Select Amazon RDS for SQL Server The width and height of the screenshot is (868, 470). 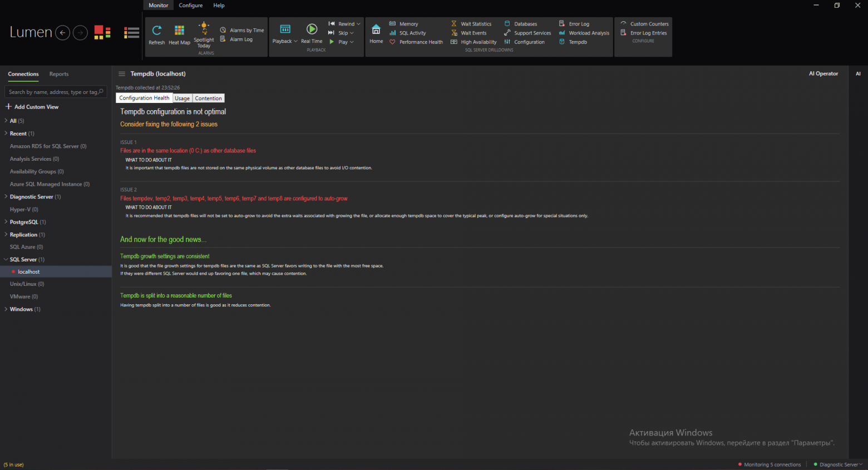click(x=48, y=146)
